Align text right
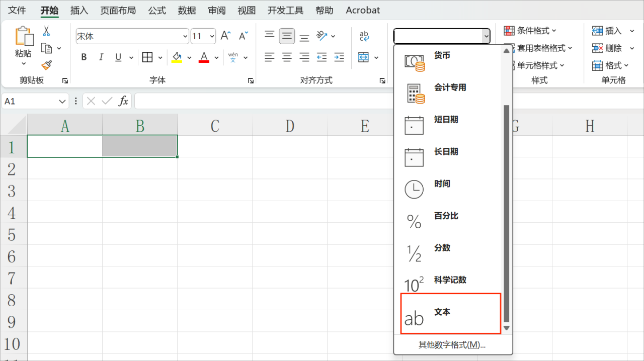644x361 pixels. click(304, 57)
